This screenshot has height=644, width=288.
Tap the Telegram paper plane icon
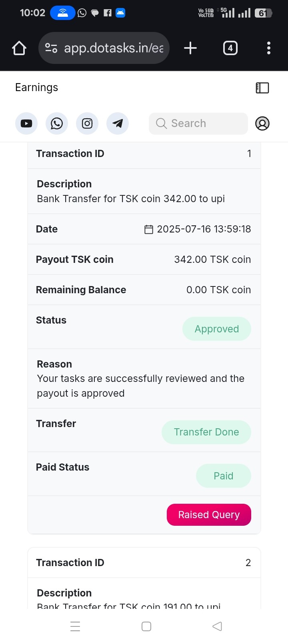[118, 123]
